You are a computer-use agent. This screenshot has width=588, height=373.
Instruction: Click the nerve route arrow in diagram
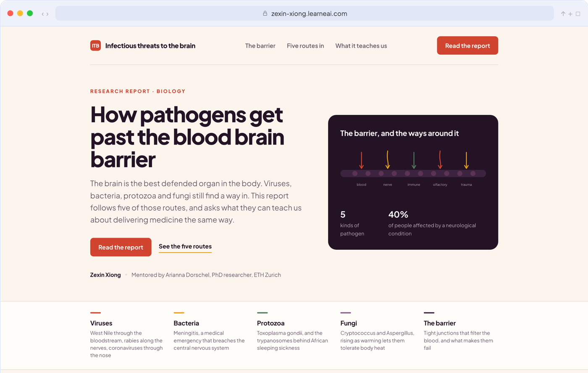[388, 160]
